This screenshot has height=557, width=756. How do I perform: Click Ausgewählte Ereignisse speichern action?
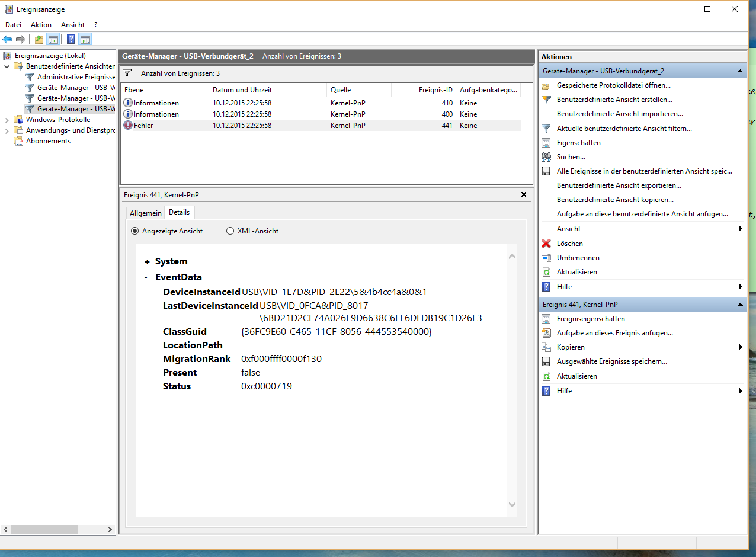pyautogui.click(x=611, y=361)
